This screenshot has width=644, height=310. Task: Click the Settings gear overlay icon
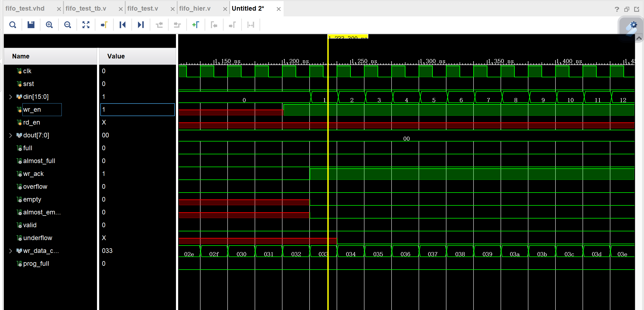click(634, 25)
